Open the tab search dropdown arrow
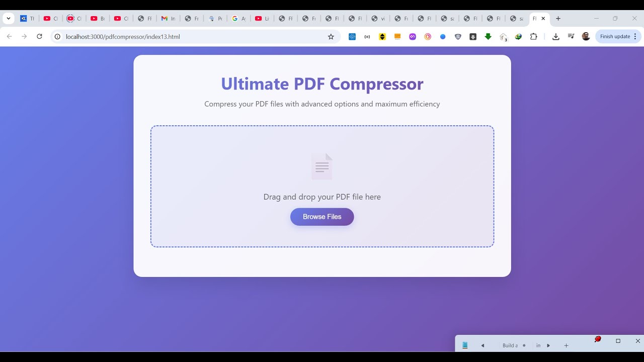644x362 pixels. 9,19
